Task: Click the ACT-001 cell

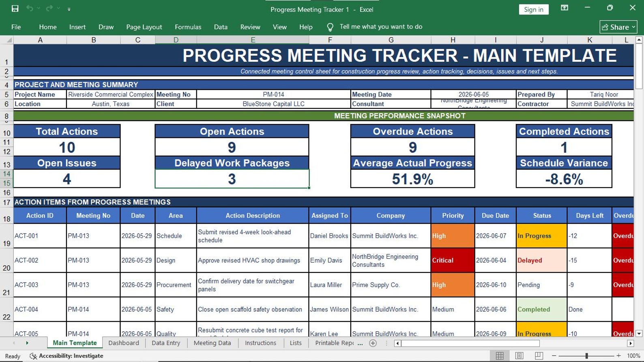Action: click(x=40, y=236)
